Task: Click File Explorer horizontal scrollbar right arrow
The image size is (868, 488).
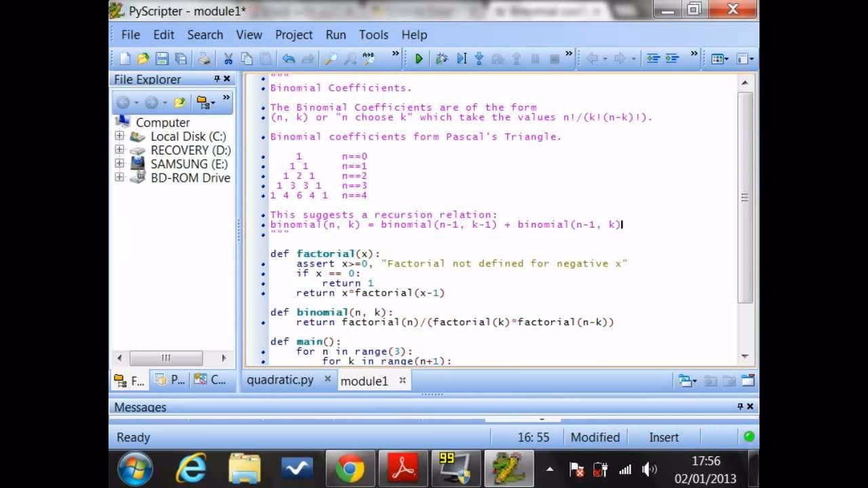Action: tap(224, 358)
